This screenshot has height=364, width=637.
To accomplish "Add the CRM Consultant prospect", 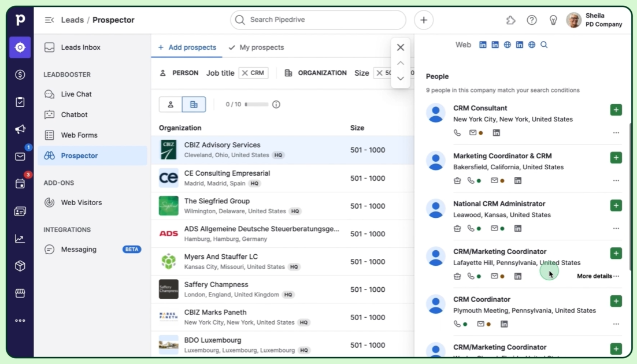I will tap(616, 110).
